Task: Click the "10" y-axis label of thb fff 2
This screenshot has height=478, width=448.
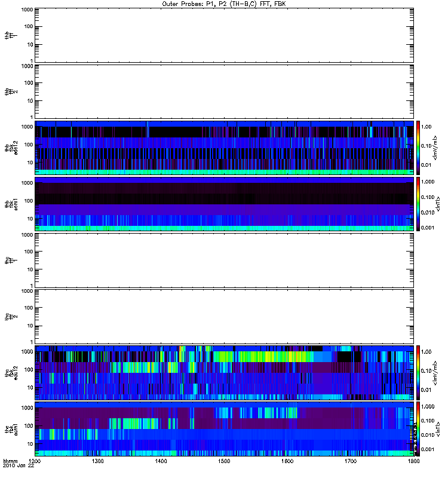Action: pos(30,101)
